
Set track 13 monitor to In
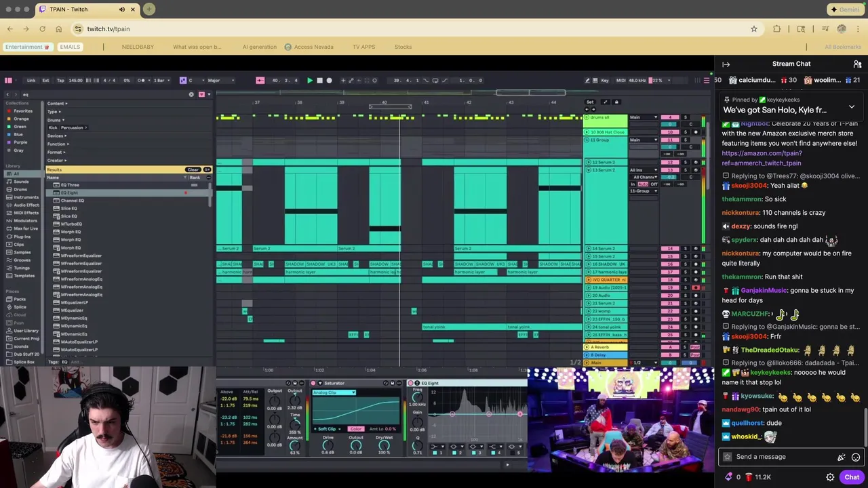pyautogui.click(x=633, y=184)
